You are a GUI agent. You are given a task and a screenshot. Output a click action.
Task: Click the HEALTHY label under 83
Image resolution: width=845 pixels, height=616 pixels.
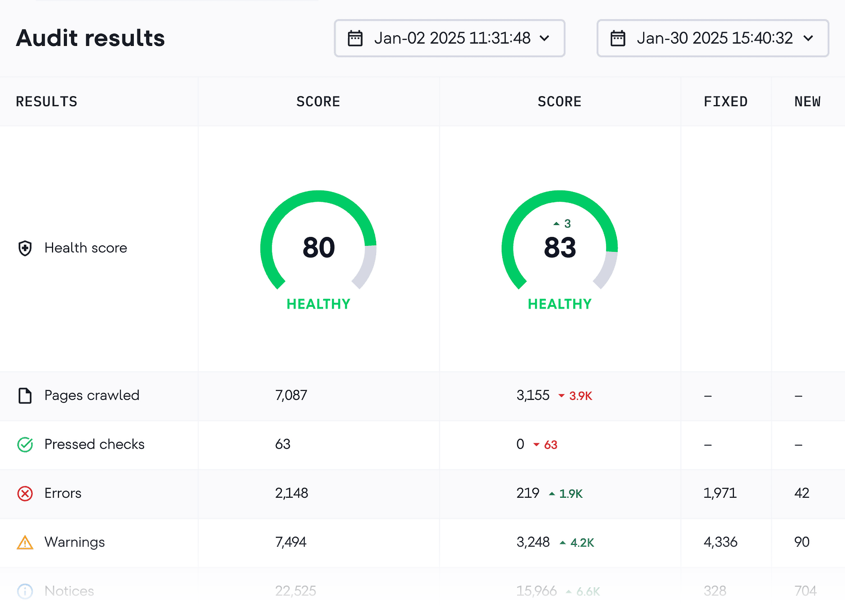click(x=559, y=304)
